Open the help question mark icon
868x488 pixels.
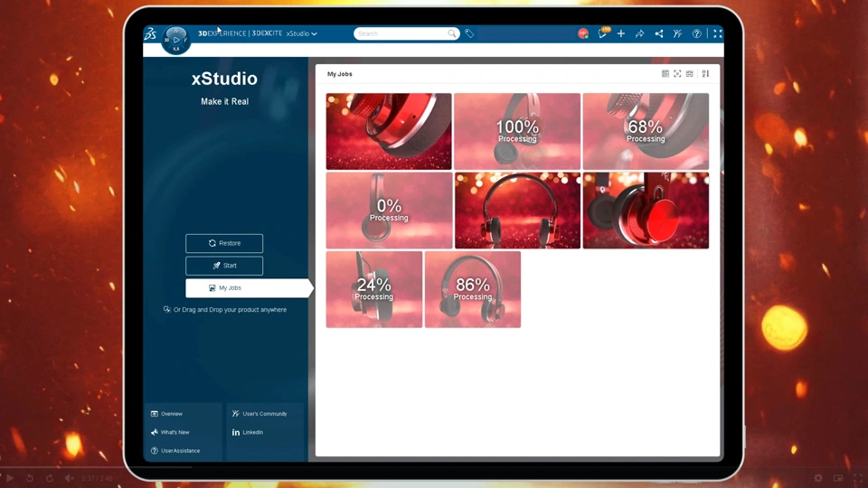click(697, 33)
